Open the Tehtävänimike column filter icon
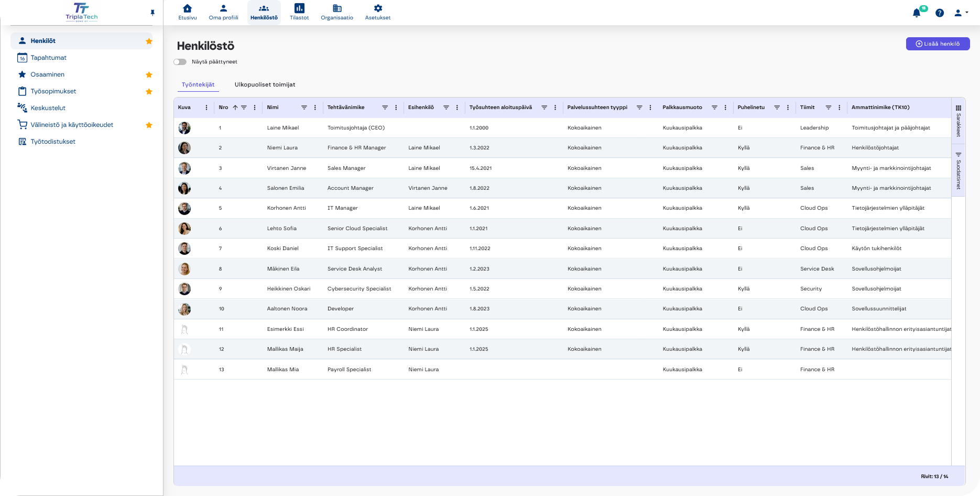Image resolution: width=980 pixels, height=496 pixels. 385,107
